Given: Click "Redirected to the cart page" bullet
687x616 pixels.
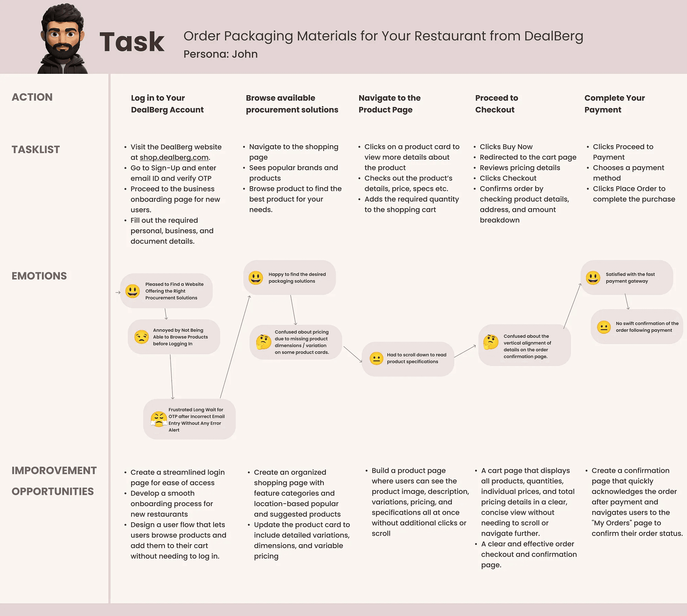Looking at the screenshot, I should click(x=528, y=157).
